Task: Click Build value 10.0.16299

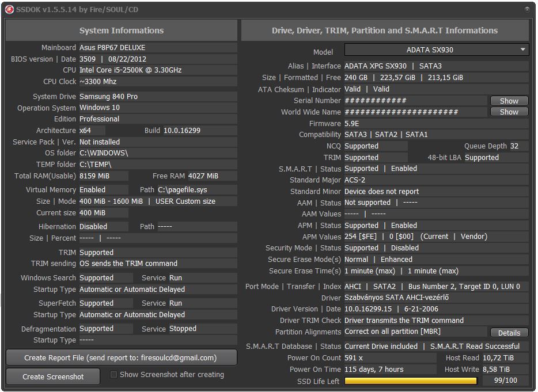Action: point(182,131)
